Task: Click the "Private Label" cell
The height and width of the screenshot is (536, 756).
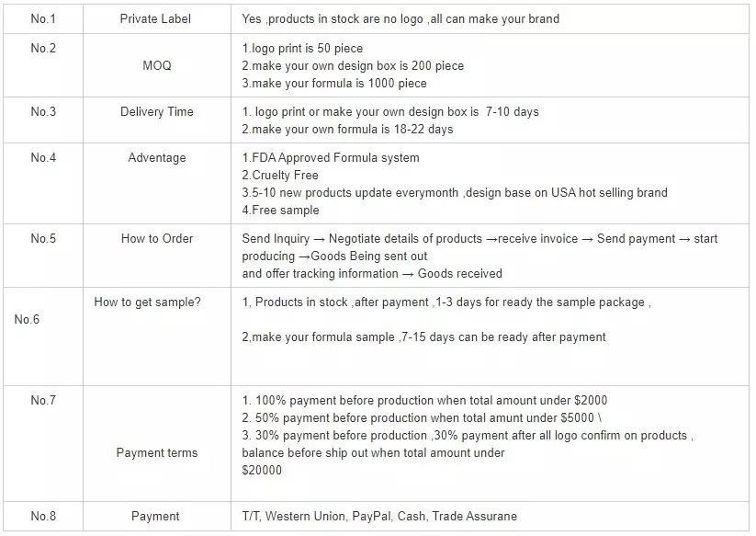Action: pyautogui.click(x=156, y=19)
